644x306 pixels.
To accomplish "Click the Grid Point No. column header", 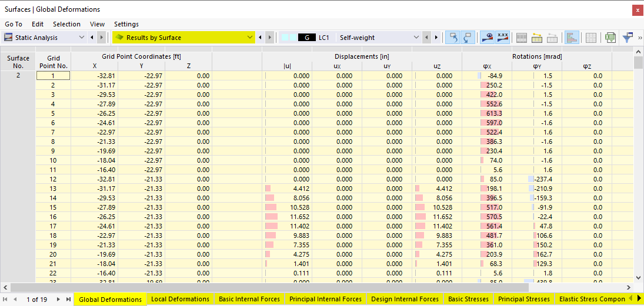I will click(x=54, y=62).
